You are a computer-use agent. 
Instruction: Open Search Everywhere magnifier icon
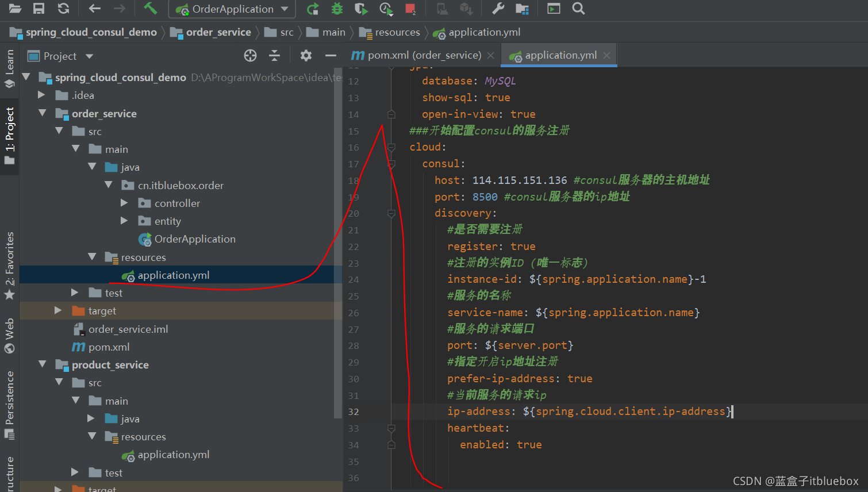coord(578,9)
